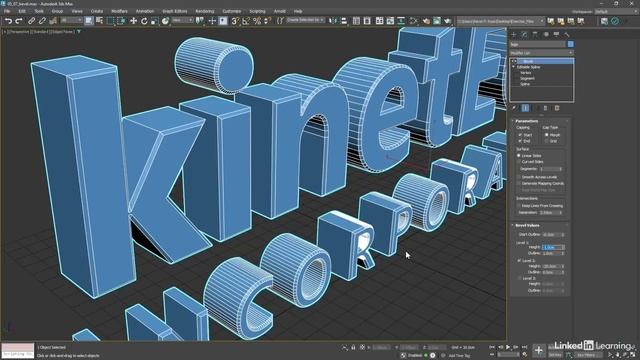Open the reference coordinate system dropdown
This screenshot has width=640, height=360.
[x=182, y=20]
